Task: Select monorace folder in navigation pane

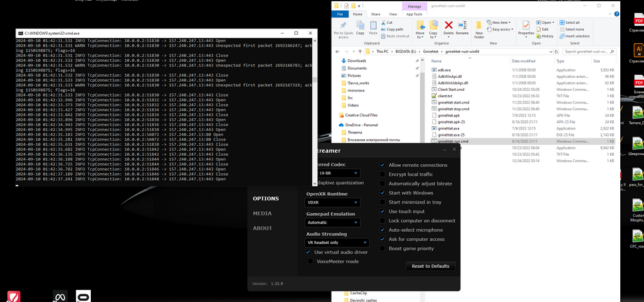Action: [355, 90]
